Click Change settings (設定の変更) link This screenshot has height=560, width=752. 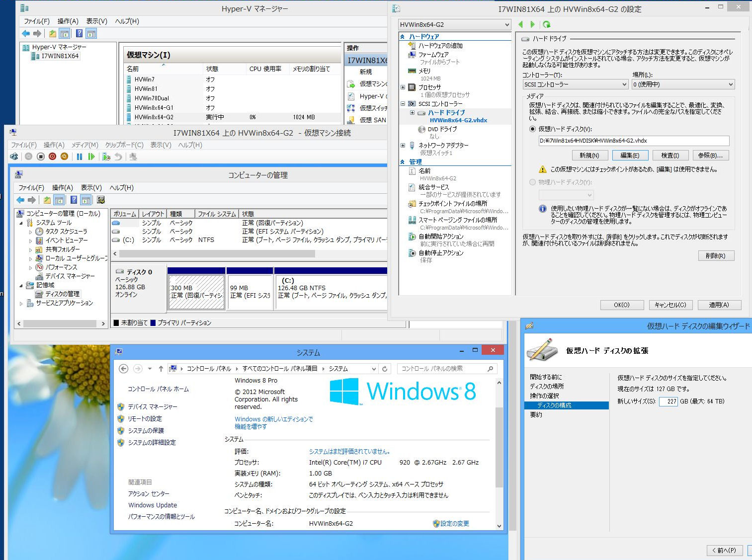(x=451, y=524)
